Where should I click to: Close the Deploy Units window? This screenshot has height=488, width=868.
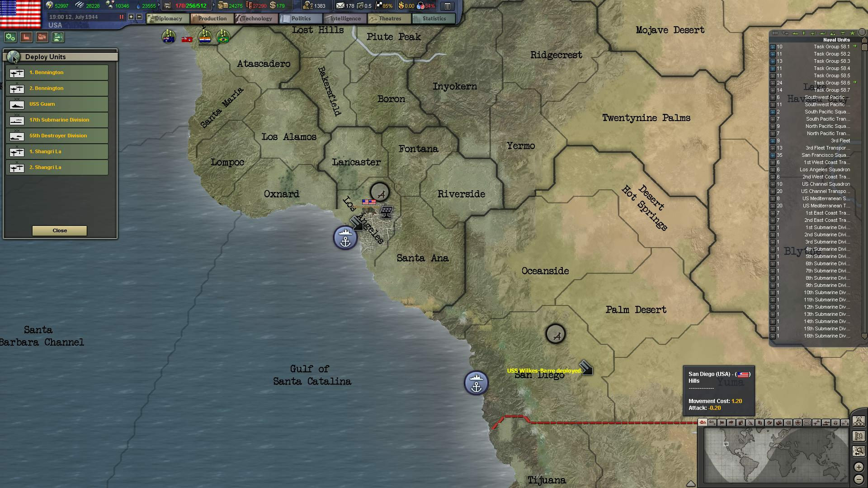coord(59,230)
